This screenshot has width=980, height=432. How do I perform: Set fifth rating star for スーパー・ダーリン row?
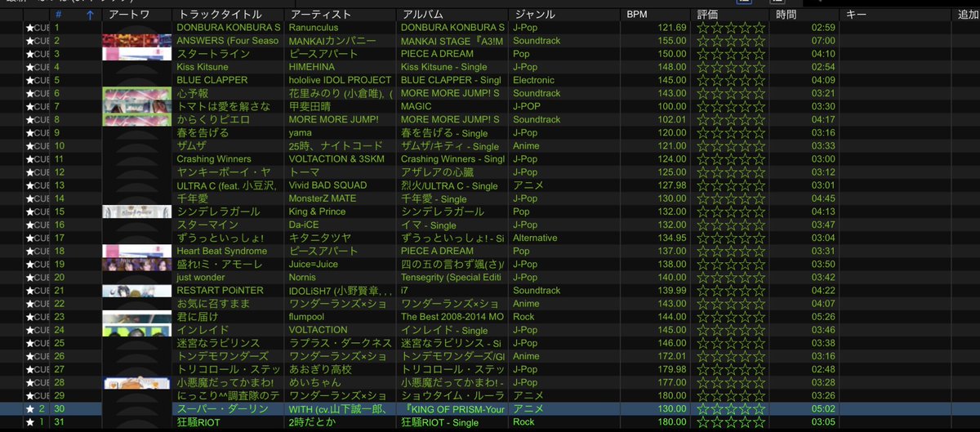pyautogui.click(x=759, y=409)
